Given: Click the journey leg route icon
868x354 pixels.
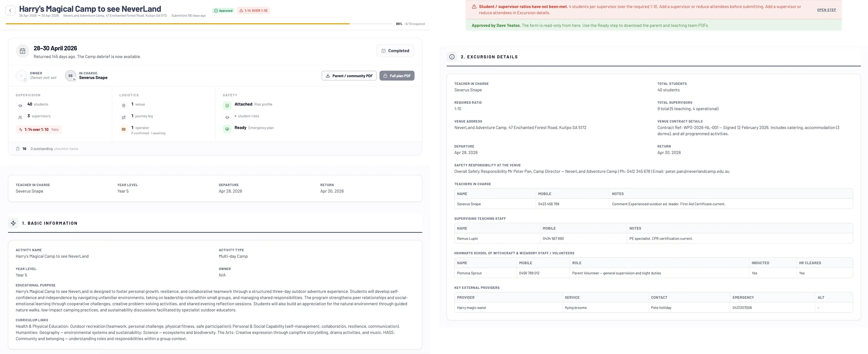Looking at the screenshot, I should click(124, 117).
